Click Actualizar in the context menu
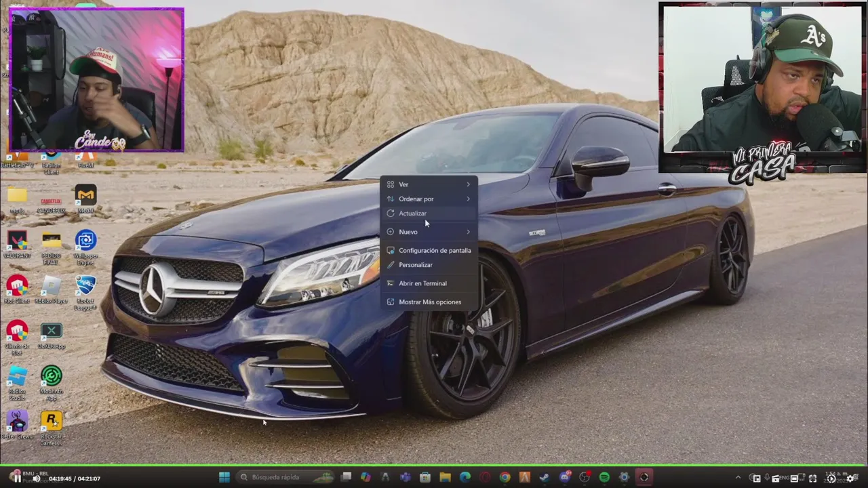Image resolution: width=868 pixels, height=488 pixels. pos(429,213)
